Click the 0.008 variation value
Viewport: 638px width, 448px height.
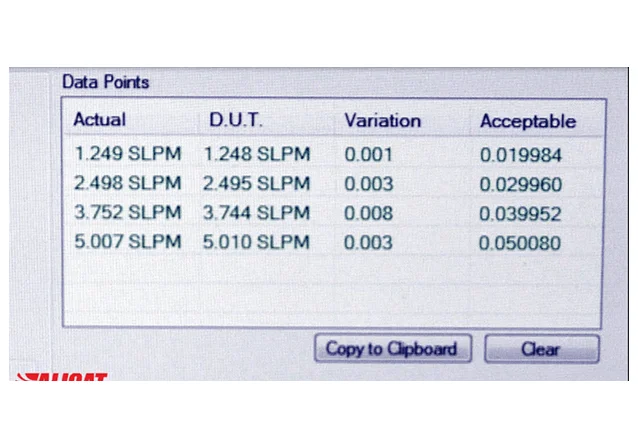(x=369, y=213)
